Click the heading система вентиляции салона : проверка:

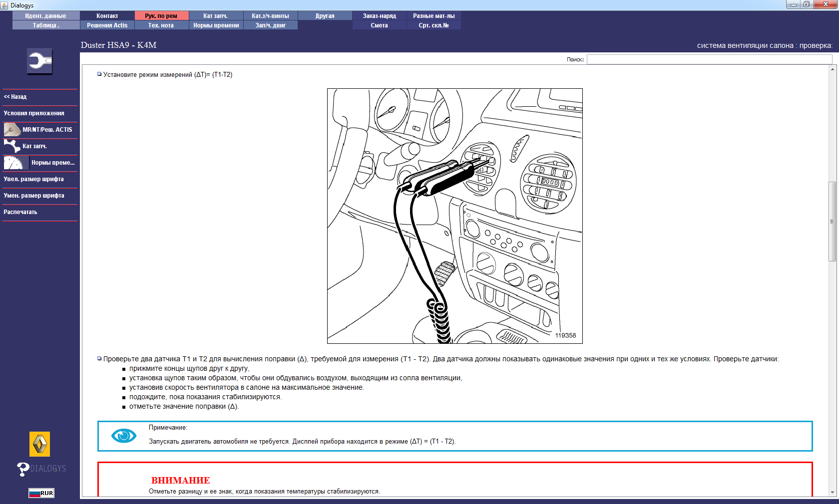[765, 45]
